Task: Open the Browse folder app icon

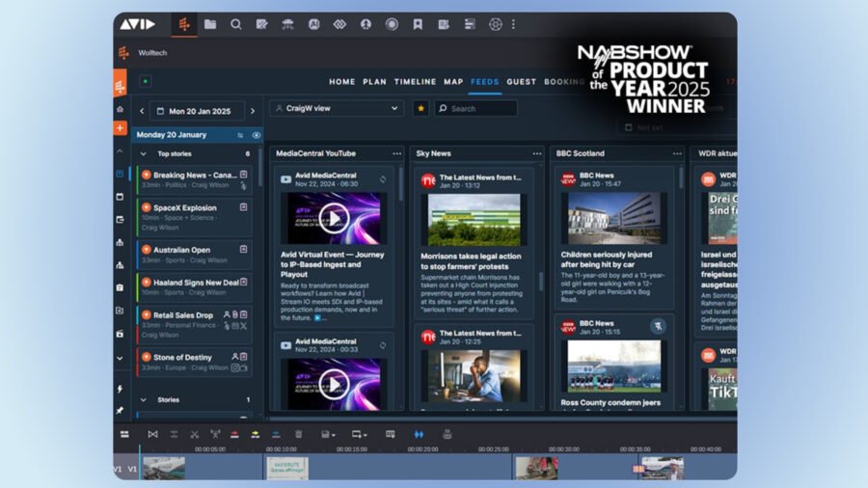Action: coord(210,24)
